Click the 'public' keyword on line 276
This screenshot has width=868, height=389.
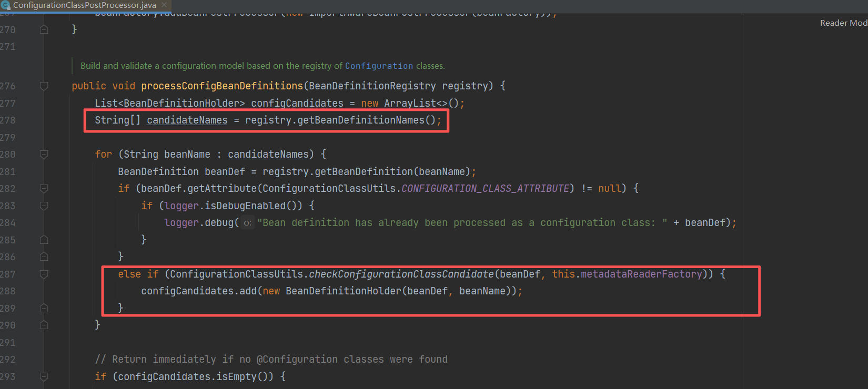tap(89, 86)
